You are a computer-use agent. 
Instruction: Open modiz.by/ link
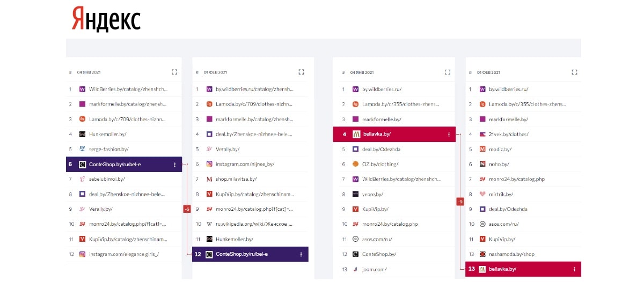pos(500,149)
